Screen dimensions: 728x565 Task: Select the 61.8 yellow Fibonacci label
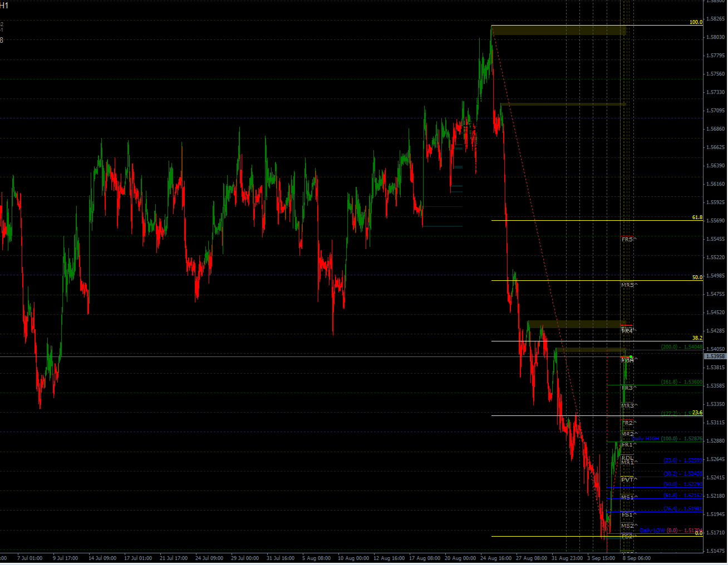(697, 217)
